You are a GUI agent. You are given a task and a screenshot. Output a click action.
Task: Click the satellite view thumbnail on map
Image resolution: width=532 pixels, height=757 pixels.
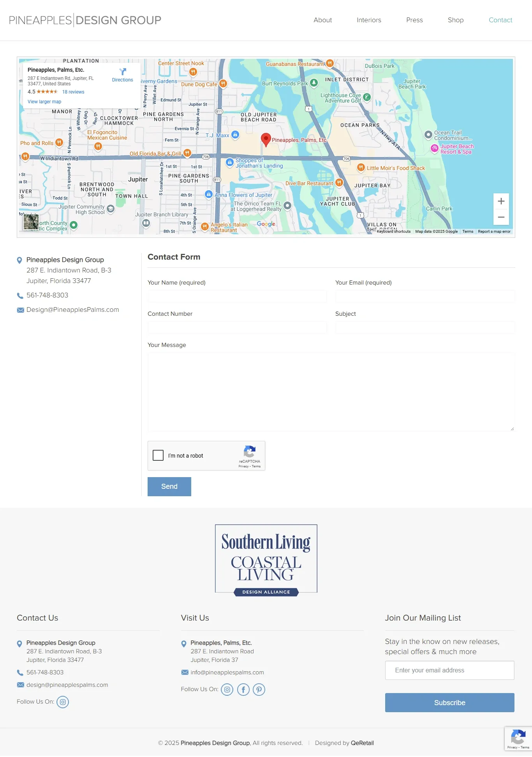(31, 222)
